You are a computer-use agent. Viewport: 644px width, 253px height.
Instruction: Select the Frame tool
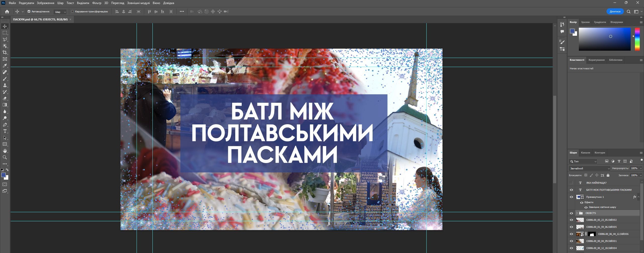(5, 59)
